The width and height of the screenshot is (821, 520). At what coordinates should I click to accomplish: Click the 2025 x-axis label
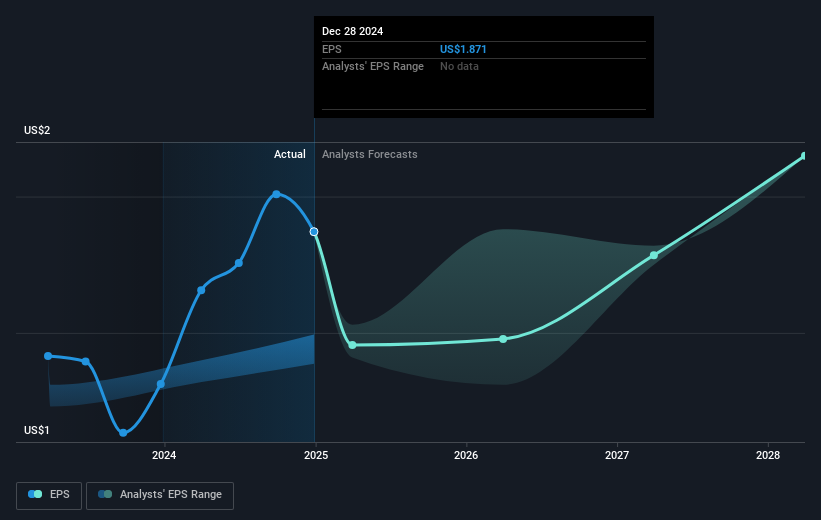(x=316, y=455)
